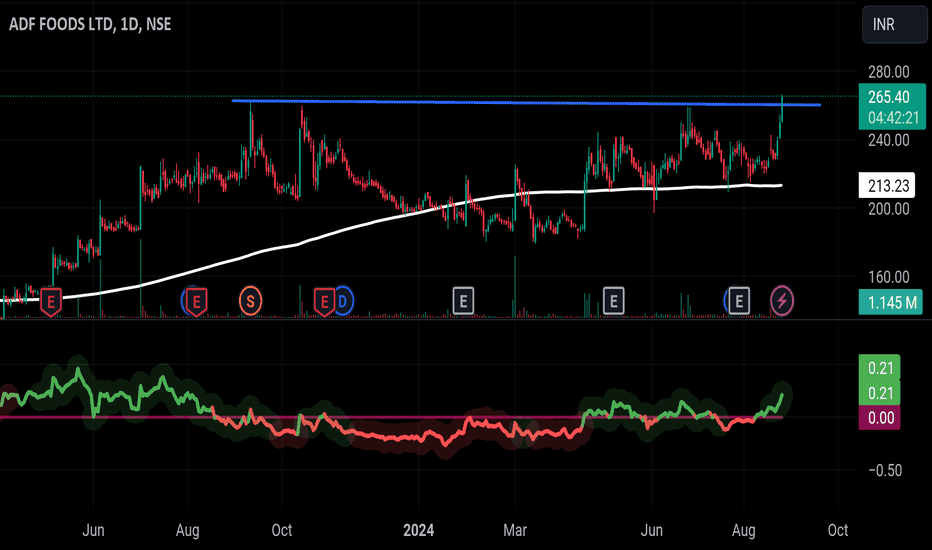Click the Mar label on time axis

coord(515,530)
